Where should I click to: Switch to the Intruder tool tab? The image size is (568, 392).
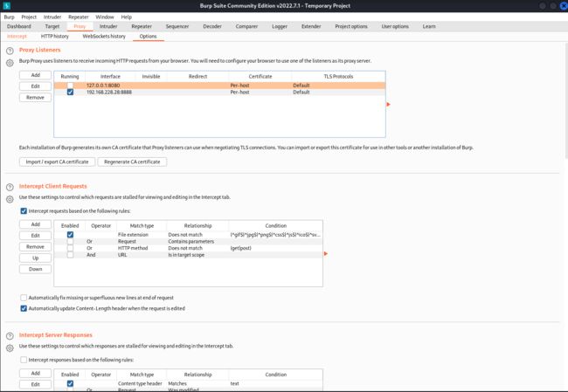pyautogui.click(x=108, y=26)
